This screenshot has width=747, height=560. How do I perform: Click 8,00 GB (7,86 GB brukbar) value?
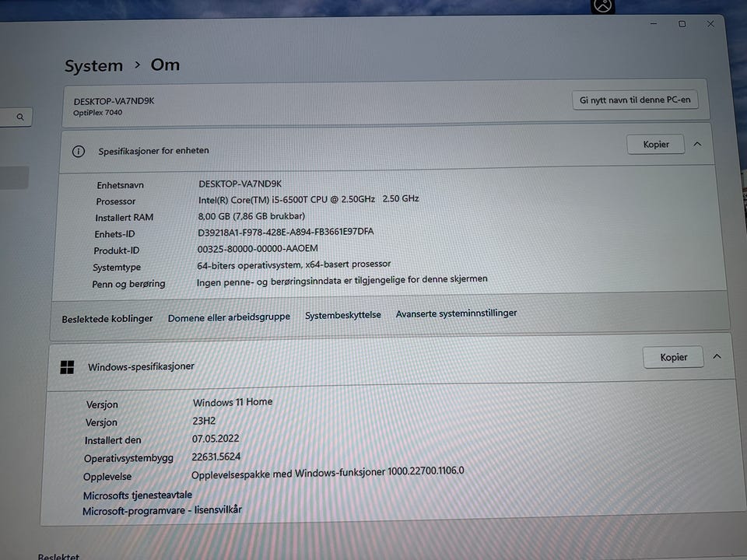tap(251, 215)
